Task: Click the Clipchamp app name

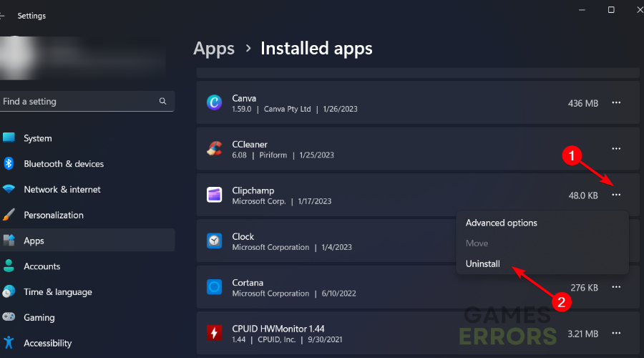Action: [x=253, y=190]
